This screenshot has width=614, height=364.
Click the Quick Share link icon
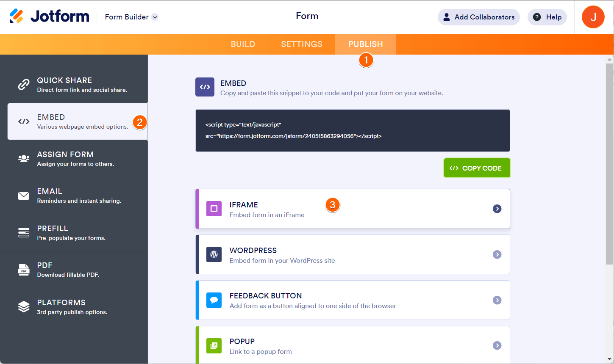(x=24, y=85)
